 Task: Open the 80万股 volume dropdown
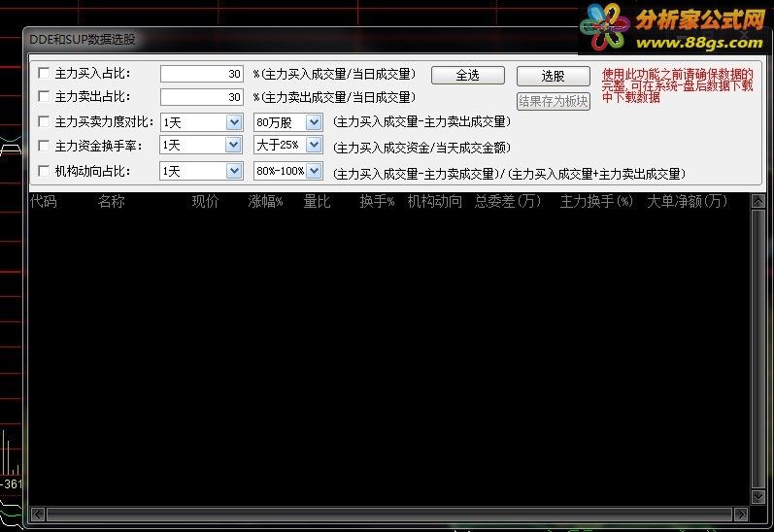click(314, 122)
